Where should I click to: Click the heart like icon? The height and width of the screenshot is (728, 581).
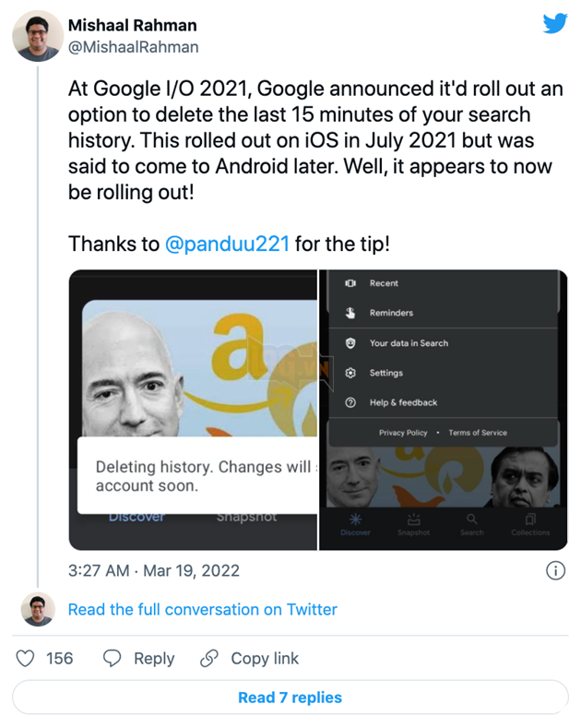(x=27, y=658)
